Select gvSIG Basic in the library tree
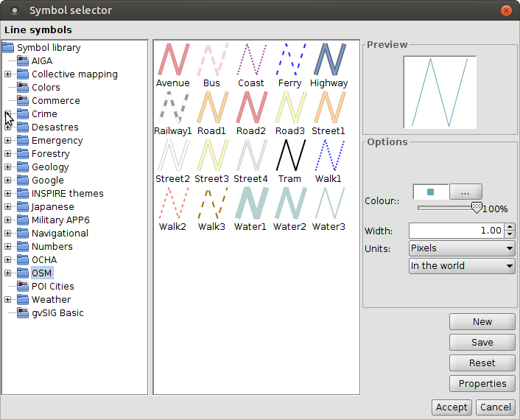This screenshot has height=420, width=520. 57,313
